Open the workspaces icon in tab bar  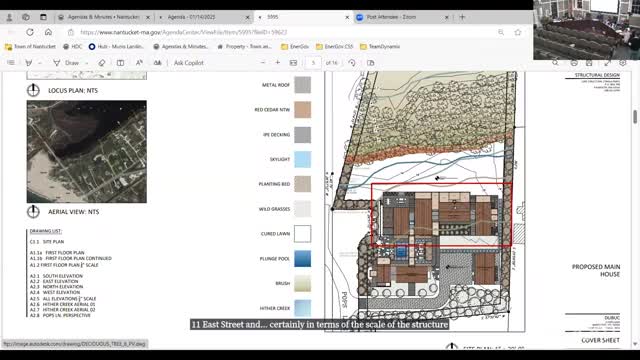(x=26, y=17)
